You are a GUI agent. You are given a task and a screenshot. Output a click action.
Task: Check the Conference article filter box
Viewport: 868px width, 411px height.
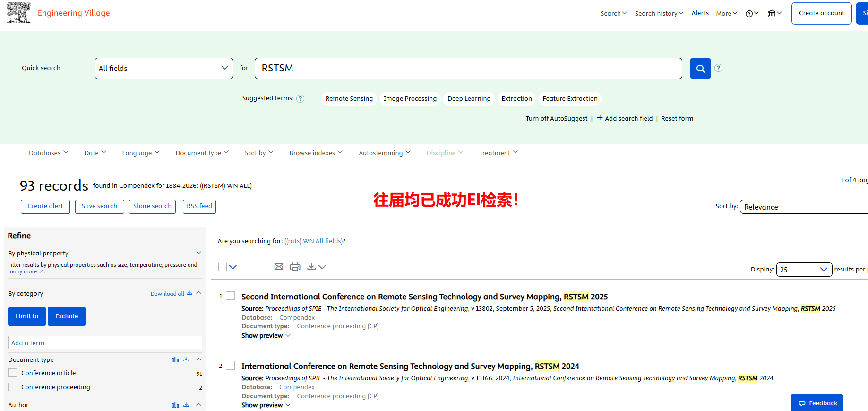coord(13,373)
